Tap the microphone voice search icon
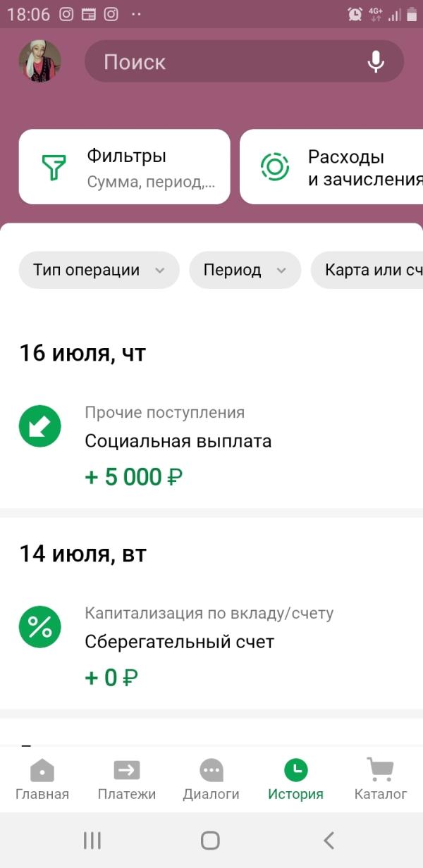This screenshot has width=423, height=868. 376,61
